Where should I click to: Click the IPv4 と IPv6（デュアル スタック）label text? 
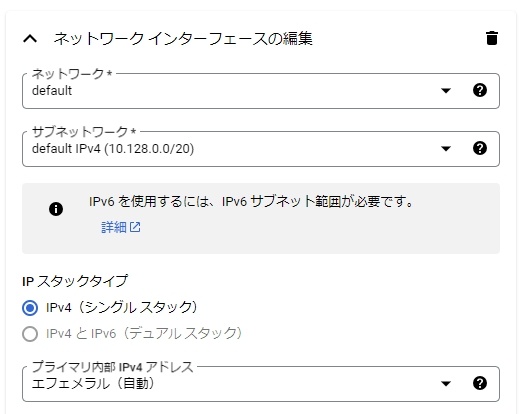pos(144,333)
